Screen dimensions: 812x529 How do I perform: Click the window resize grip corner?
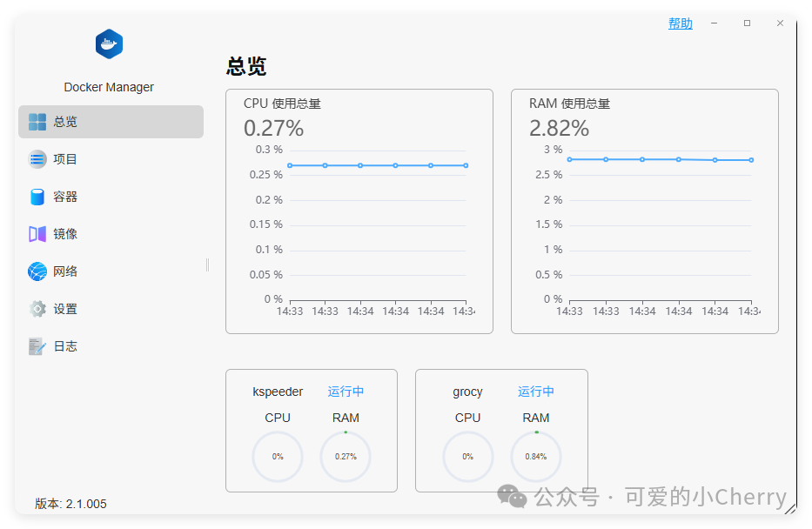tap(791, 509)
